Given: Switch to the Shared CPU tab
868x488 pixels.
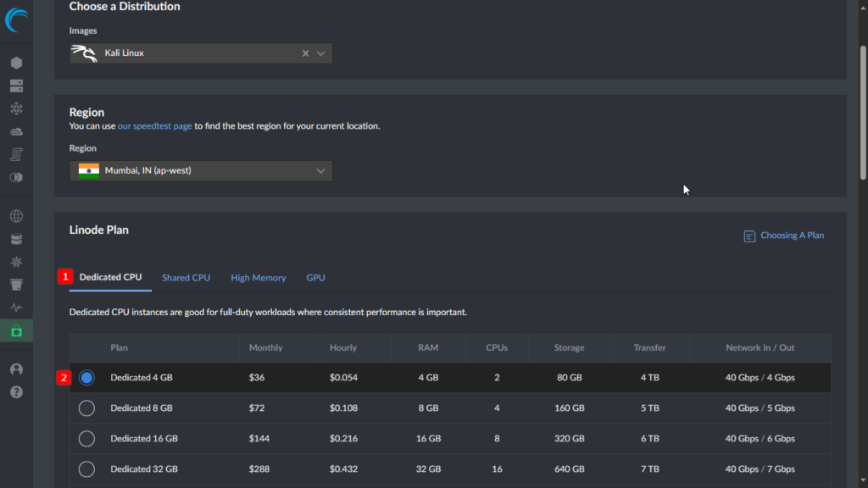Looking at the screenshot, I should pyautogui.click(x=186, y=278).
